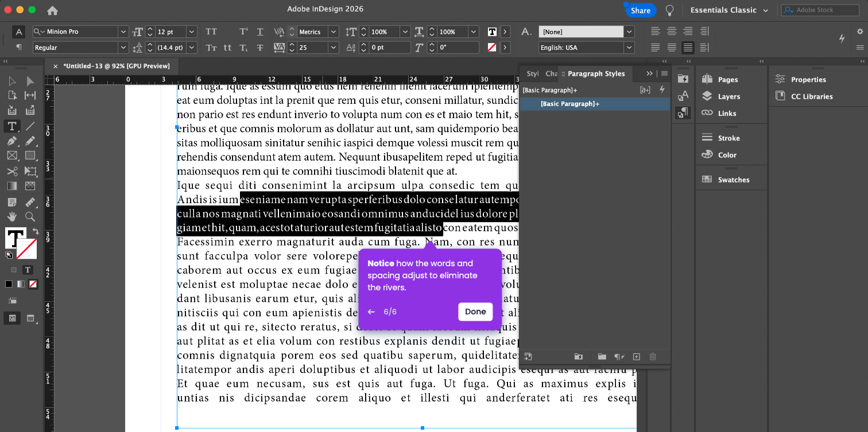Select the Free Transform tool

pyautogui.click(x=30, y=171)
